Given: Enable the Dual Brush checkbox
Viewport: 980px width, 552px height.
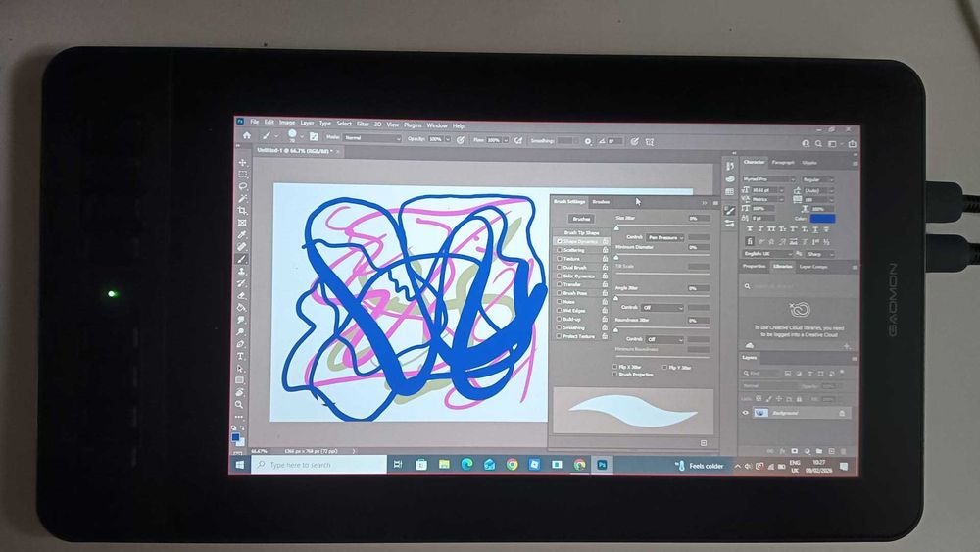Looking at the screenshot, I should [x=560, y=268].
